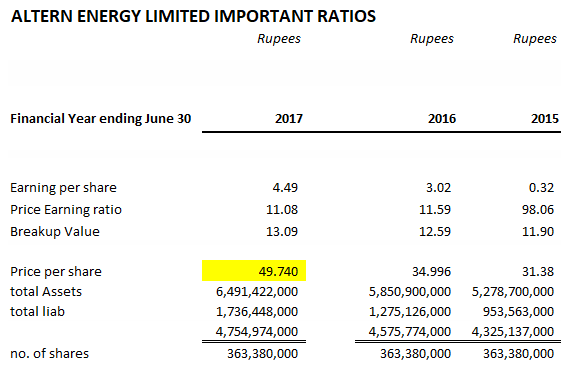570x370 pixels.
Task: Select the 98.06 price earning ratio value
Action: pos(538,210)
